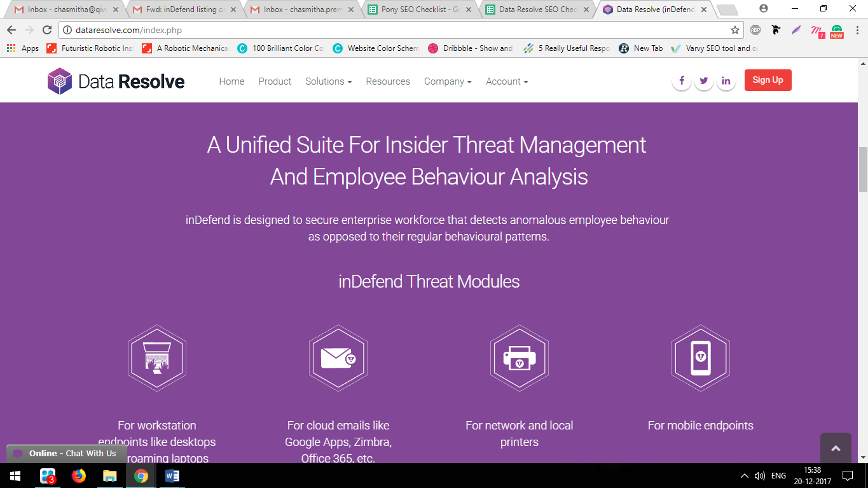868x488 pixels.
Task: Click the cloud email hexagon icon
Action: (338, 358)
